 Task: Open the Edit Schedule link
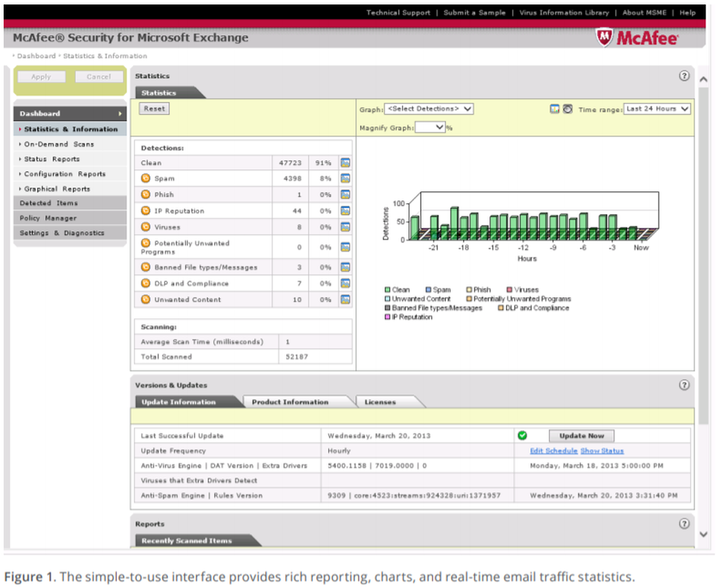point(553,451)
